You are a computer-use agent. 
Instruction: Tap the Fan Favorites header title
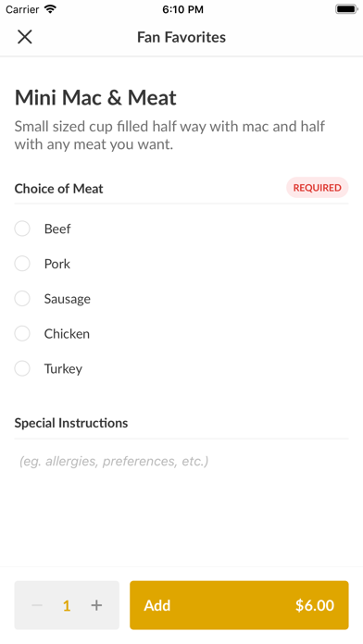[181, 37]
